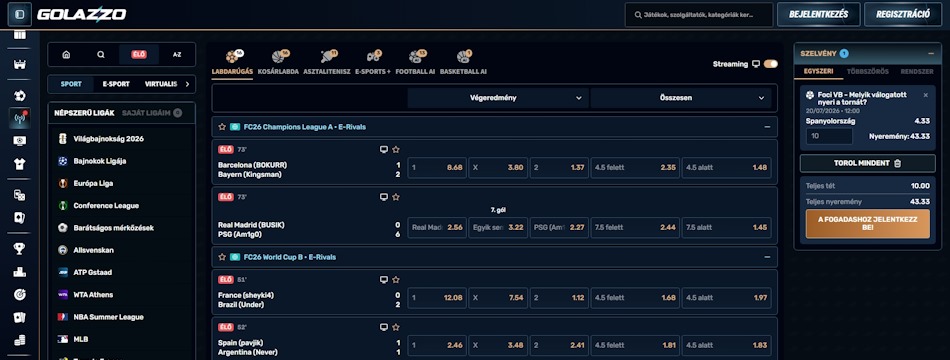Pick Bayern win odds 1.37
Screen dimensions: 950x360
tap(559, 168)
